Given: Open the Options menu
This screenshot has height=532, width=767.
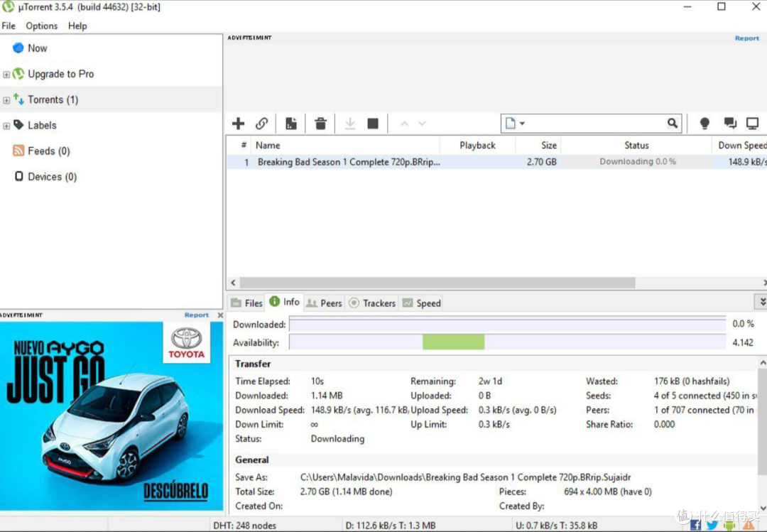Looking at the screenshot, I should coord(42,26).
